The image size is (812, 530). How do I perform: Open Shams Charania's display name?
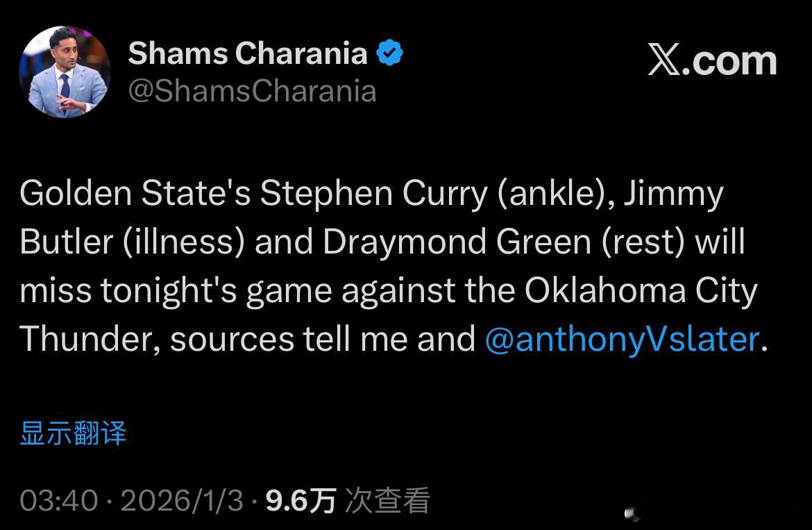(x=248, y=53)
